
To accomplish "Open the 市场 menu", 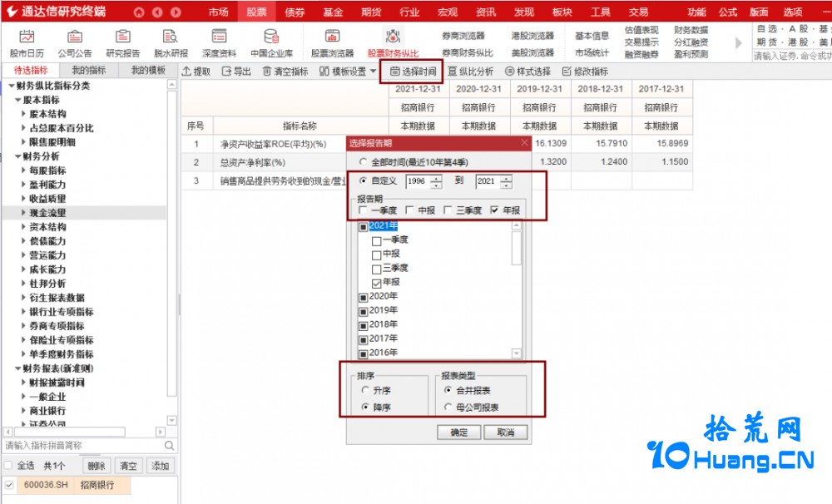I will click(x=218, y=12).
